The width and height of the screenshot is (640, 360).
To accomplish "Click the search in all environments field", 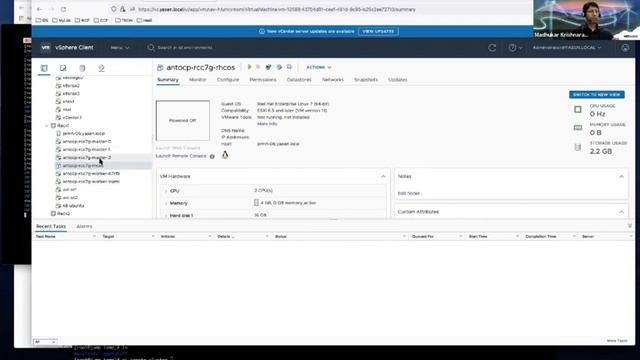I will point(184,48).
